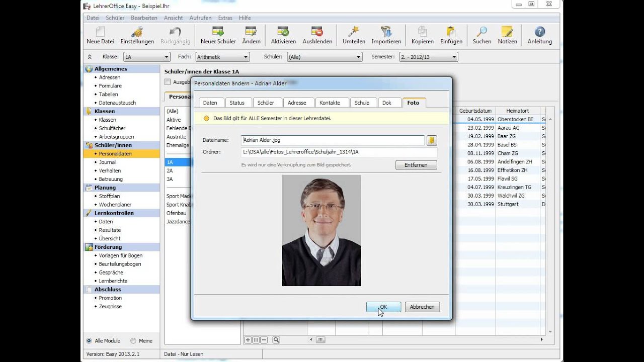Open Einstellungen from the toolbar
644x362 pixels.
[137, 35]
